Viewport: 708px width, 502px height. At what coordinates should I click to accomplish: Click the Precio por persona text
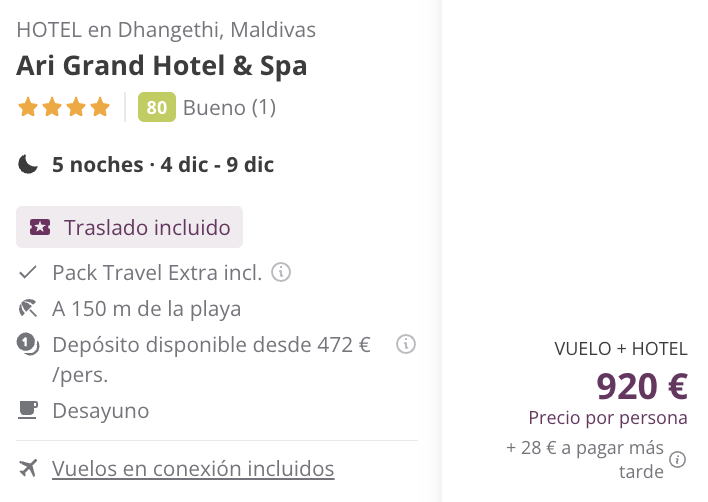[608, 418]
